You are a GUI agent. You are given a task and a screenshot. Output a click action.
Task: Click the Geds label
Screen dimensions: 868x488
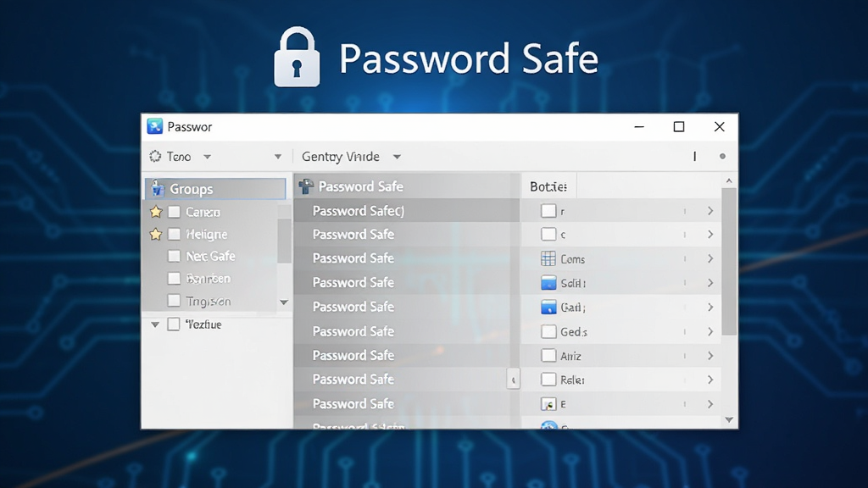pos(574,332)
